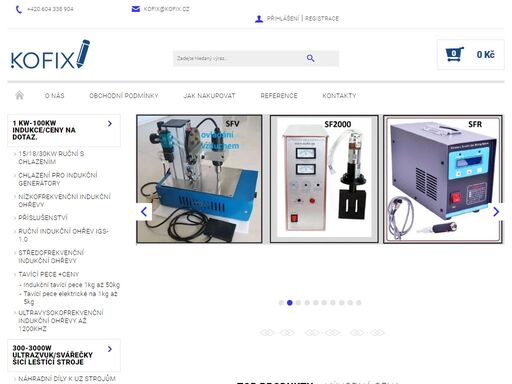
Task: Open Příslušenství category
Action: click(43, 218)
